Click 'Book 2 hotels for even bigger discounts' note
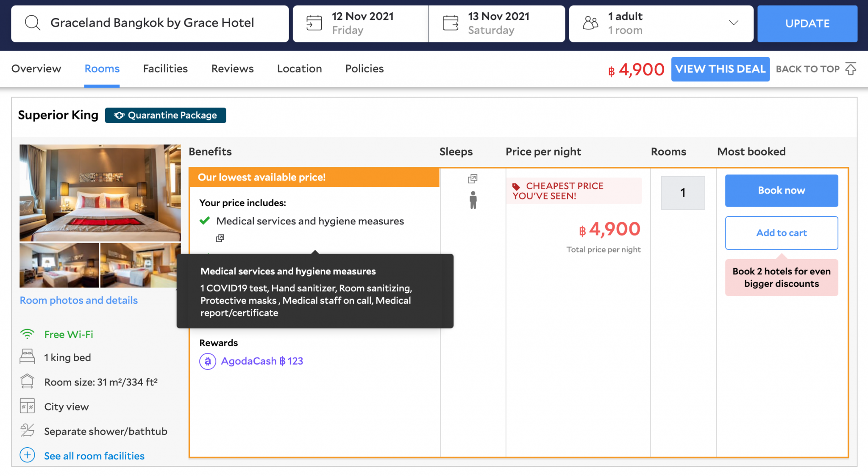The width and height of the screenshot is (868, 476). (782, 277)
